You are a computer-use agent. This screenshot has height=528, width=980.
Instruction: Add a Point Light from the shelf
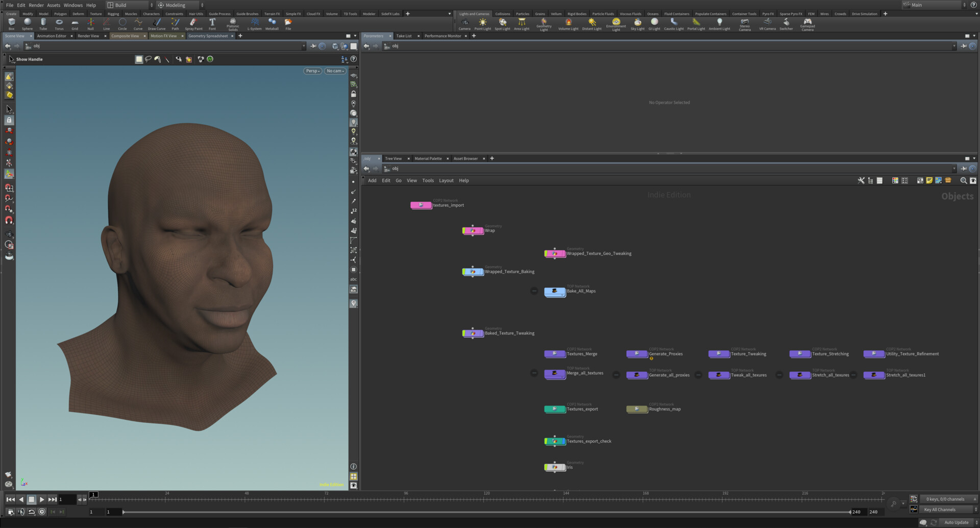pyautogui.click(x=482, y=22)
